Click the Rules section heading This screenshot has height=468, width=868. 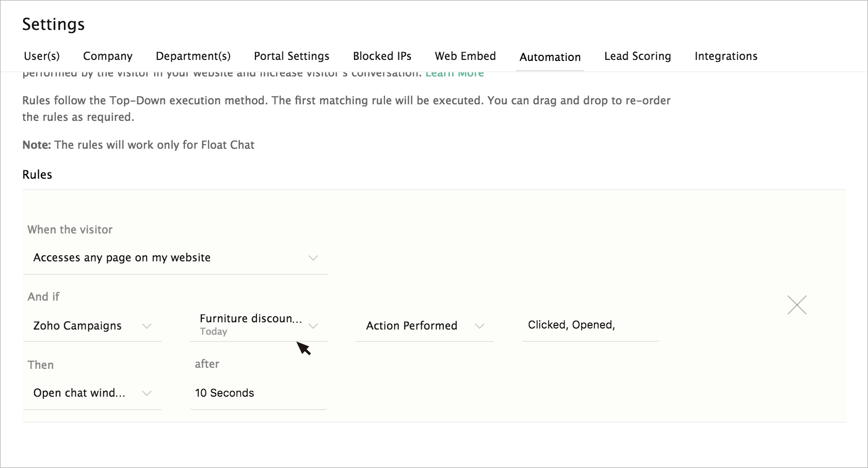(37, 175)
